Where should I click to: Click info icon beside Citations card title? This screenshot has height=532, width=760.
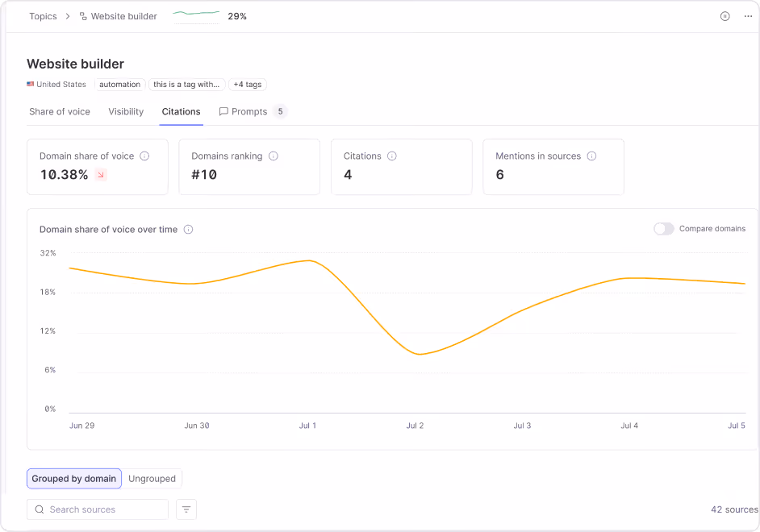392,156
